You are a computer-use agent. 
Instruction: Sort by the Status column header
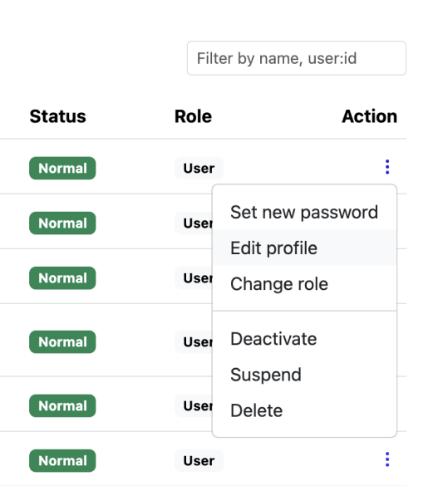(57, 116)
